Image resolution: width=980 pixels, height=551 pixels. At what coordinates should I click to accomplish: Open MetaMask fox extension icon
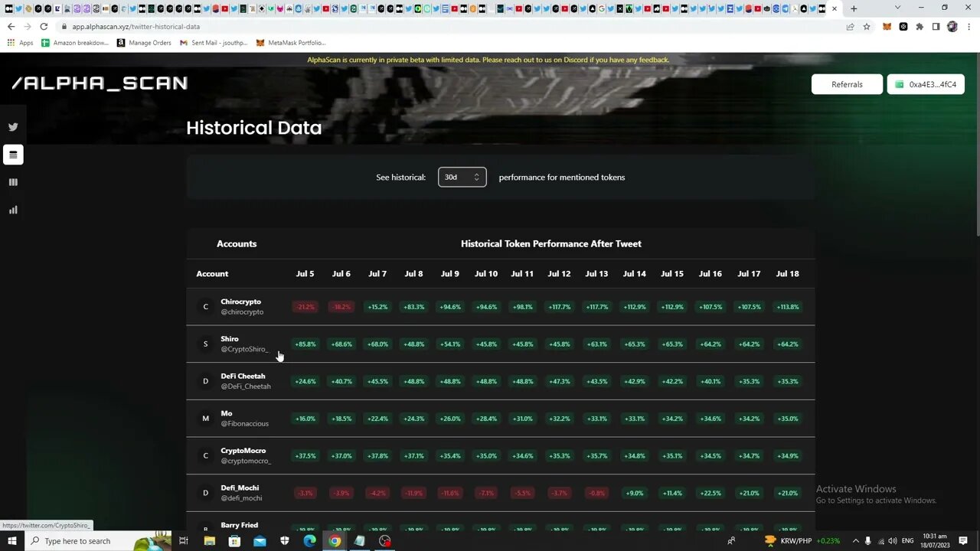click(x=887, y=26)
